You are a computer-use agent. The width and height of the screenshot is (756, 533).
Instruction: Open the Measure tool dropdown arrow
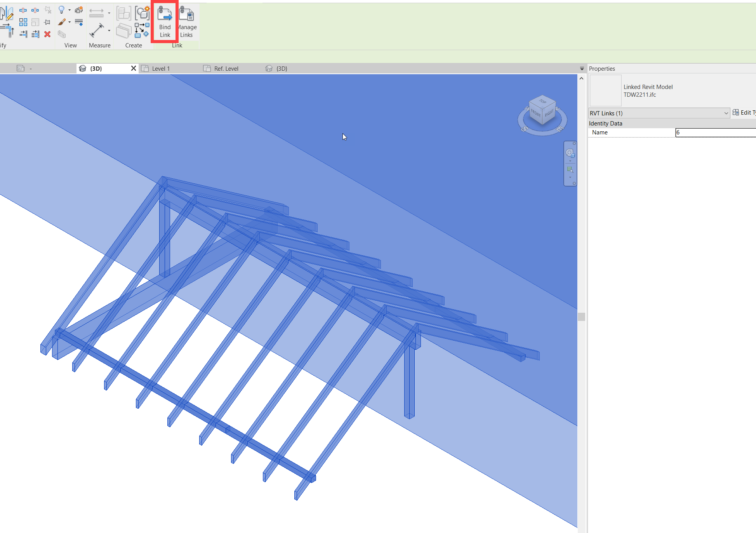point(109,30)
